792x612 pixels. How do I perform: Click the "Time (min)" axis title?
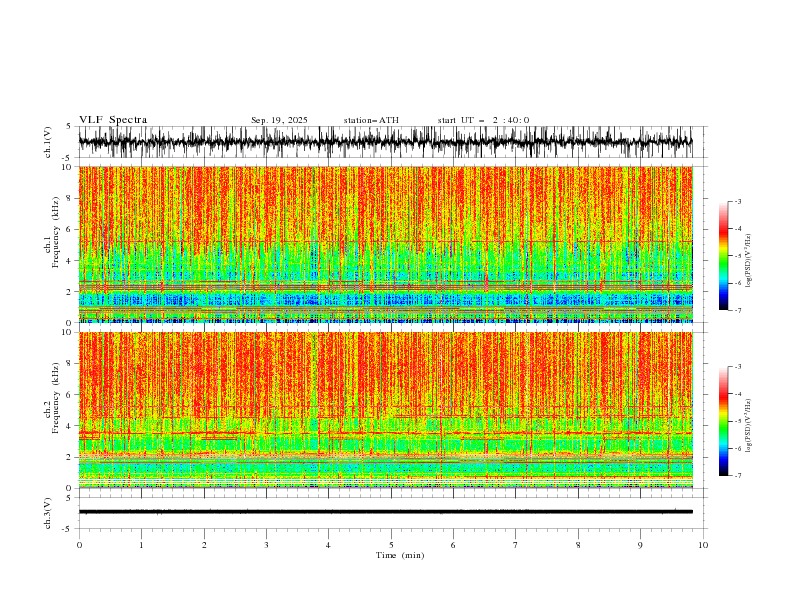tap(400, 555)
